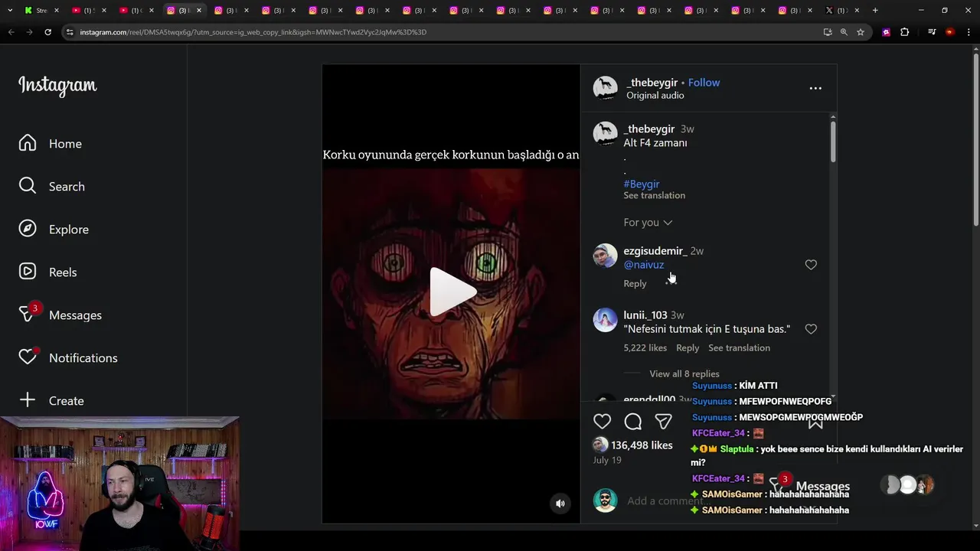Follow _thebeygir account
Screen dimensions: 980x551
704,83
